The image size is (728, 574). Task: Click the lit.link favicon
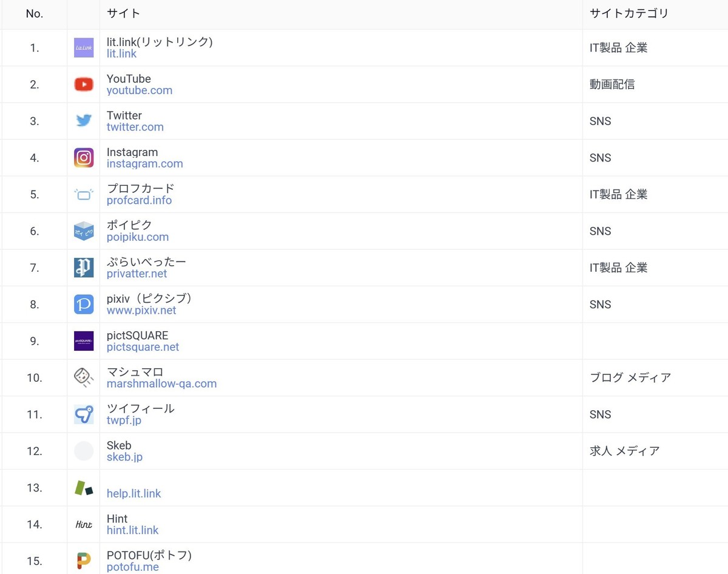tap(84, 48)
